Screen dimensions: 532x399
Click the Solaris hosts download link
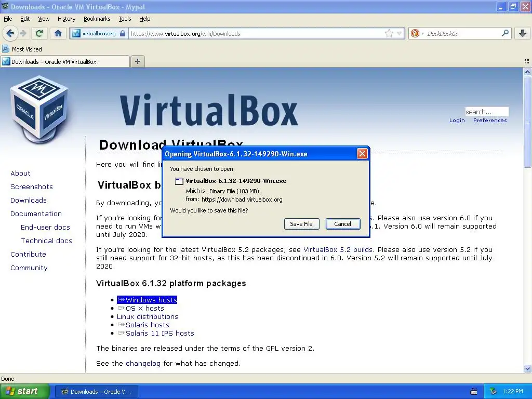143,325
